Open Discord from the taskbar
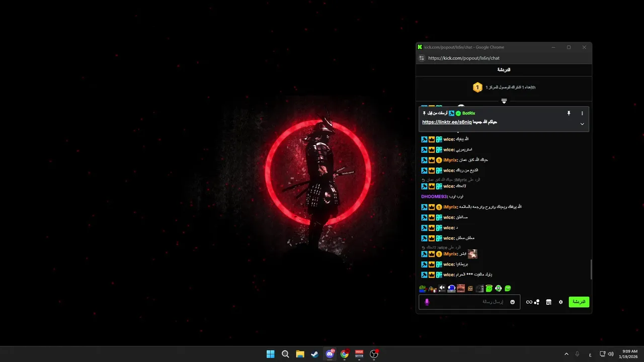Image resolution: width=644 pixels, height=362 pixels. [330, 354]
